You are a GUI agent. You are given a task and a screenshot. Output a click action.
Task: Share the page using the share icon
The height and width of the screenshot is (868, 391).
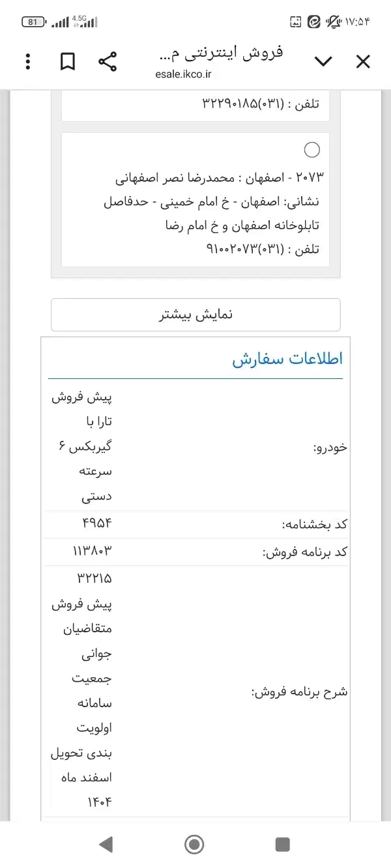coord(108,61)
